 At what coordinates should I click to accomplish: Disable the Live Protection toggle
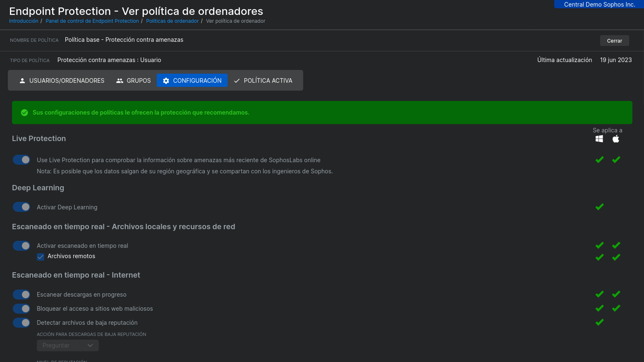point(22,160)
